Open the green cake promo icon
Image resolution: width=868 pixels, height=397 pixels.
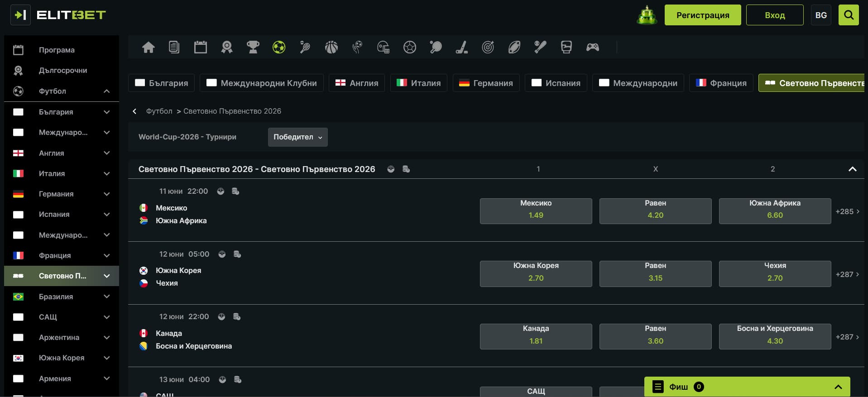(647, 15)
